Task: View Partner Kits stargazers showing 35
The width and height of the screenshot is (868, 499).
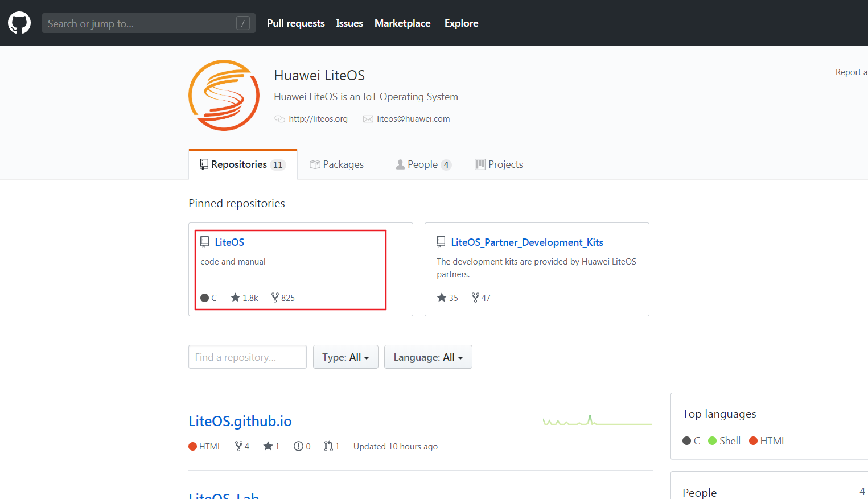Action: [x=447, y=298]
